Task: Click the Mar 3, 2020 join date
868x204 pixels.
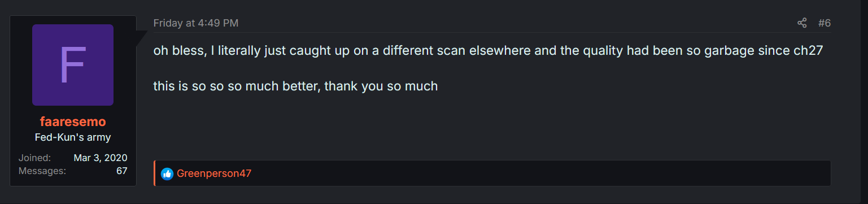Action: [101, 158]
